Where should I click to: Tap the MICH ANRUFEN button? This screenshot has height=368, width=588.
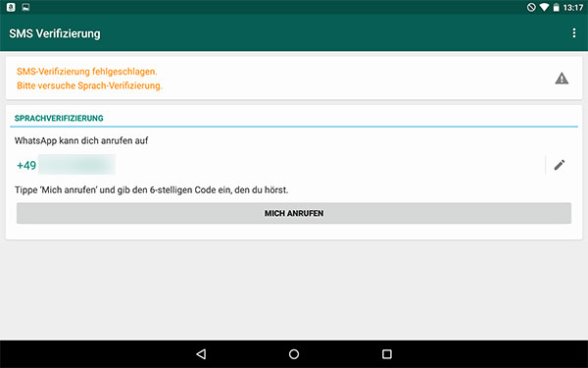pyautogui.click(x=294, y=213)
